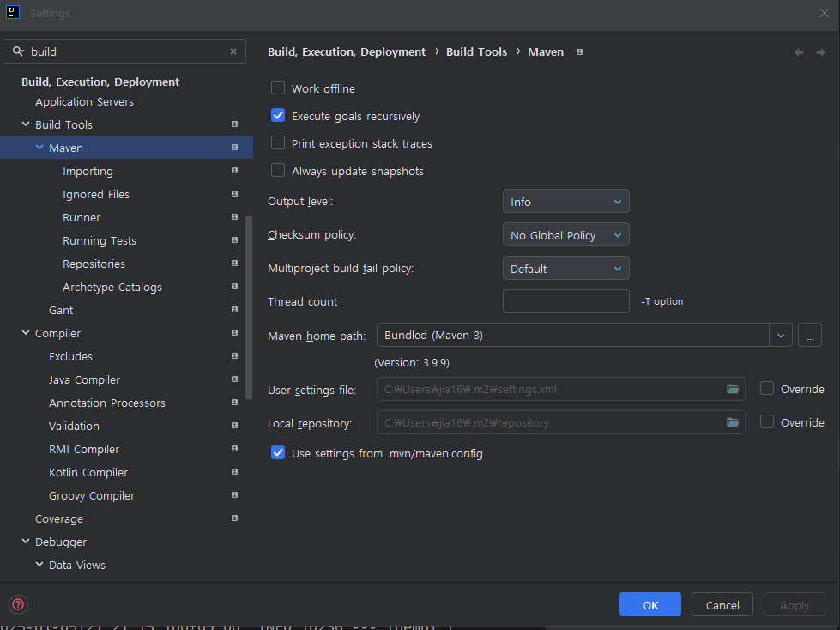This screenshot has width=840, height=630.
Task: Click project icon on Compiler row
Action: [234, 333]
